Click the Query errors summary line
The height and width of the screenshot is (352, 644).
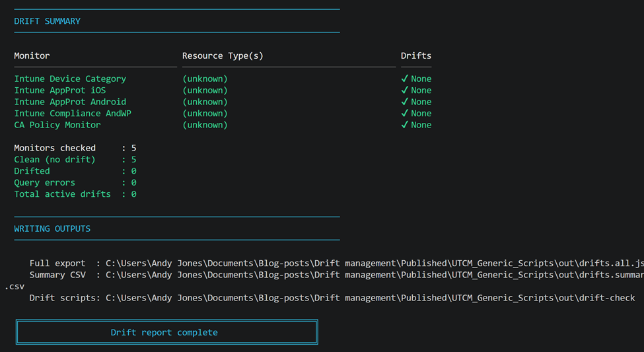coord(75,182)
